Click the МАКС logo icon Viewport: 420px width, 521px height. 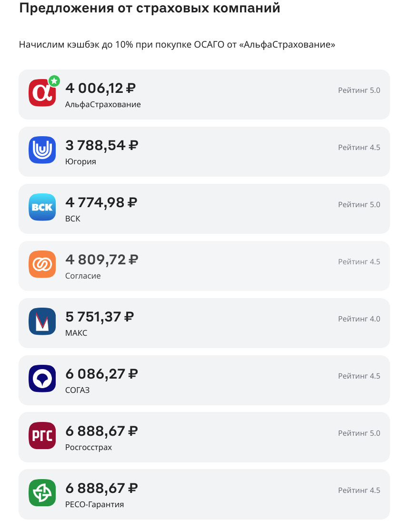click(x=42, y=321)
